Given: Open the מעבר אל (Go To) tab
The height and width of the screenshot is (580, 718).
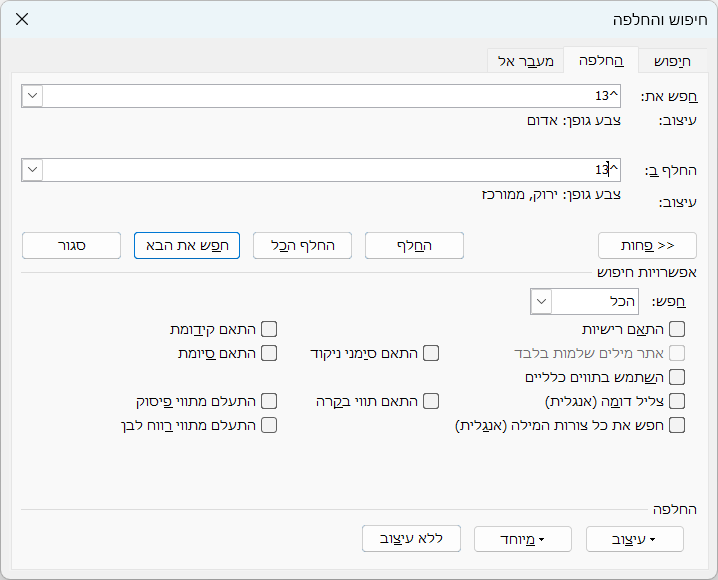Looking at the screenshot, I should pyautogui.click(x=525, y=61).
